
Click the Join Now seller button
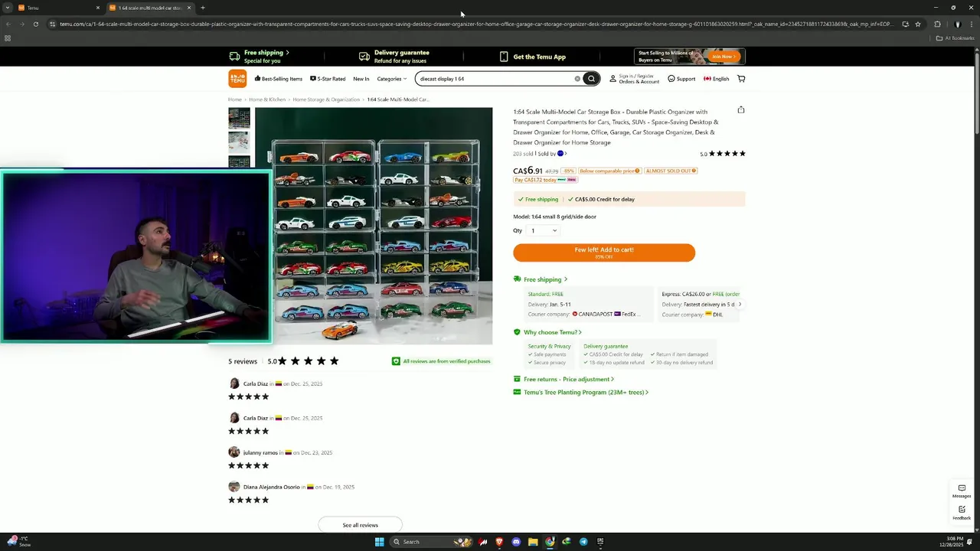click(723, 57)
